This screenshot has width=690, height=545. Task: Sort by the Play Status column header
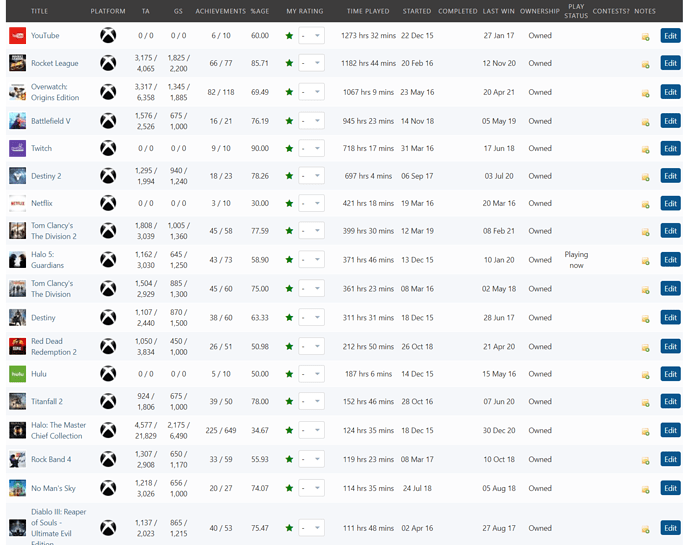pos(576,11)
